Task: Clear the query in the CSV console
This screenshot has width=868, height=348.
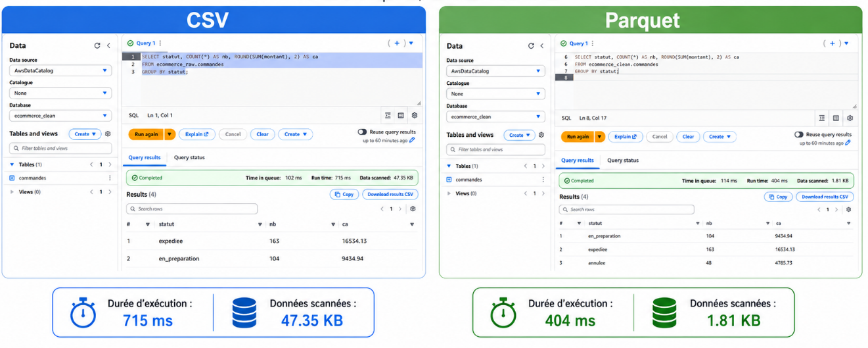Action: tap(262, 134)
